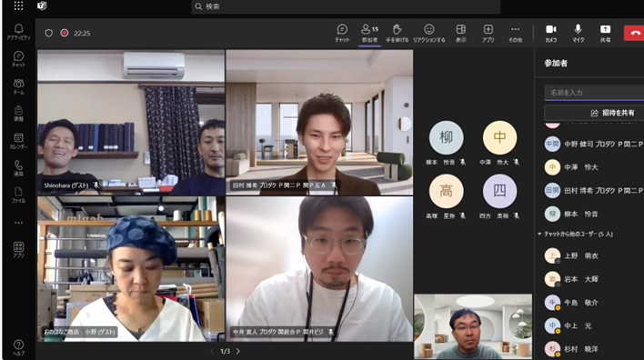
Task: Toggle the microphone mute
Action: click(578, 34)
